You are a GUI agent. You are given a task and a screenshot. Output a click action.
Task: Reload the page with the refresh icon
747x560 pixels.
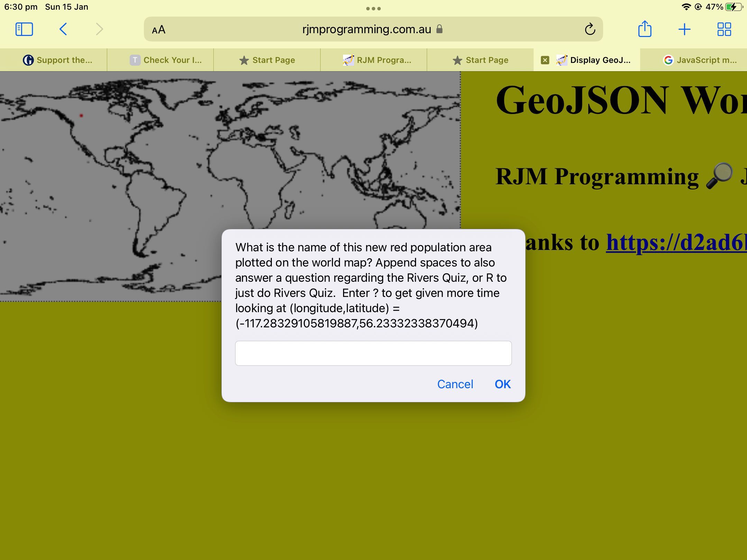click(x=590, y=29)
